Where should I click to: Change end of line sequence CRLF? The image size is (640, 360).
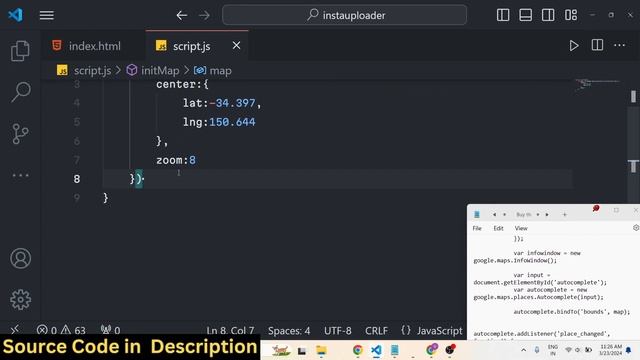pyautogui.click(x=376, y=330)
